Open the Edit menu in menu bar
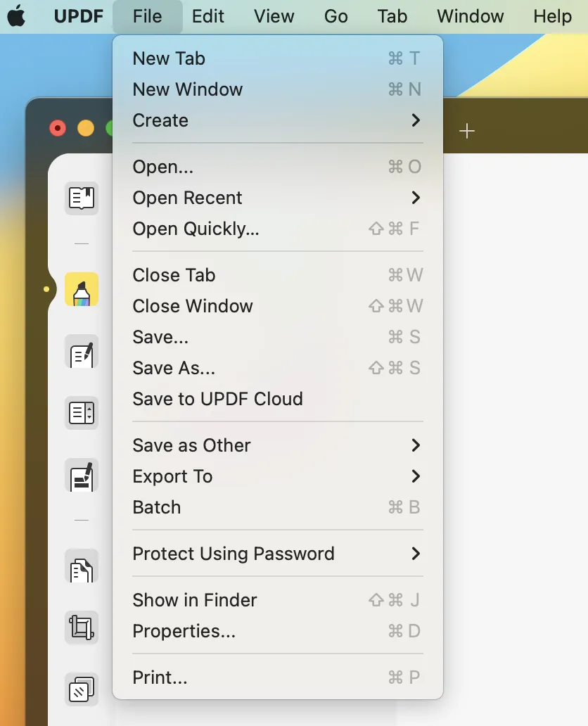Screen dimensions: 588x726 pyautogui.click(x=208, y=16)
